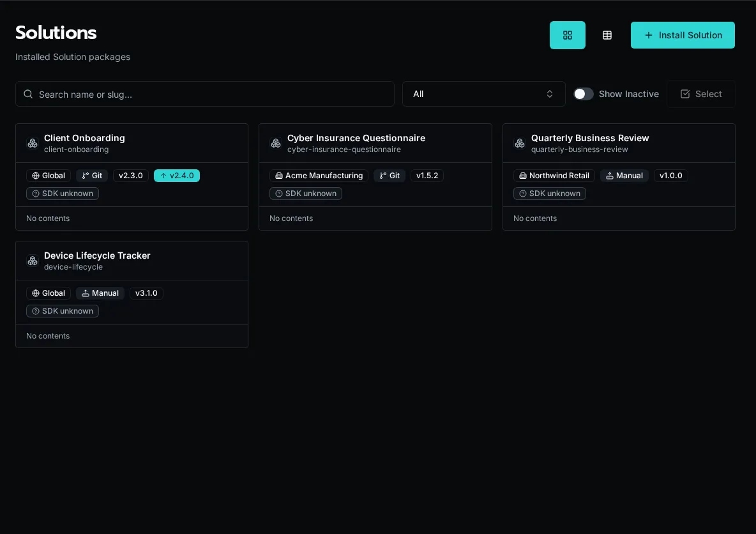Focus the Search name or slug field
This screenshot has height=534, width=756.
point(205,94)
